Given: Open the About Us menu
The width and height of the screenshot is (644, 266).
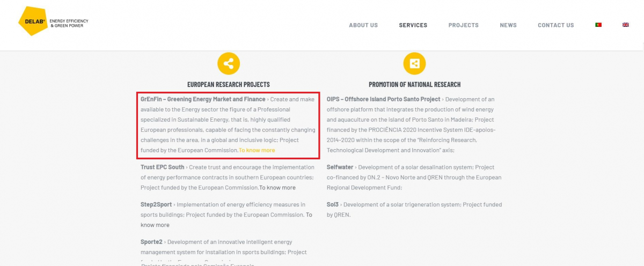Looking at the screenshot, I should pos(363,25).
